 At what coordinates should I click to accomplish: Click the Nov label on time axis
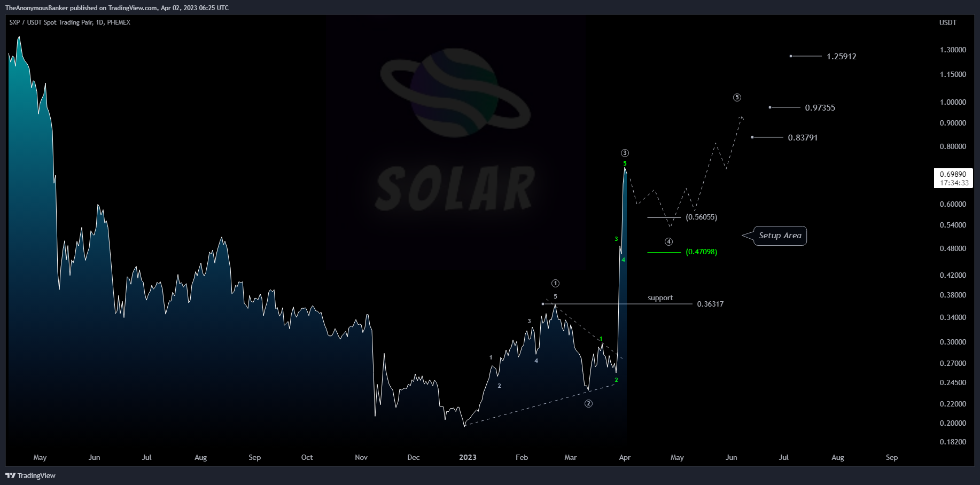pos(361,457)
